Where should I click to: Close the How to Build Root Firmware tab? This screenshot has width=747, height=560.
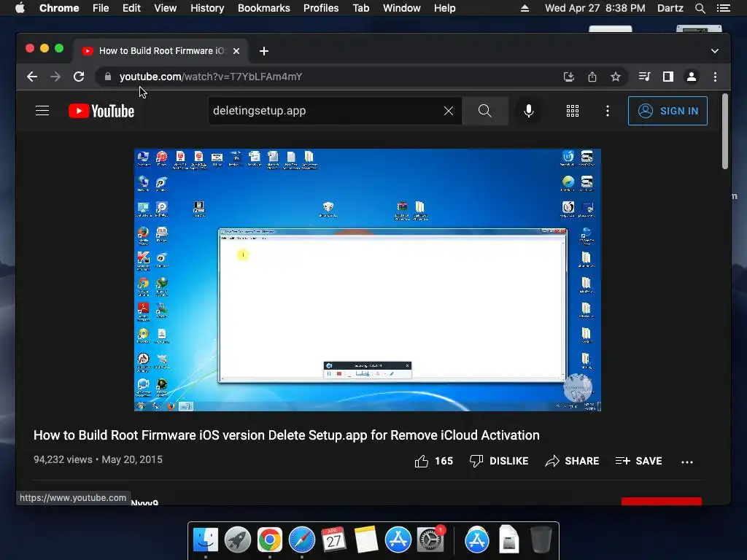click(236, 51)
